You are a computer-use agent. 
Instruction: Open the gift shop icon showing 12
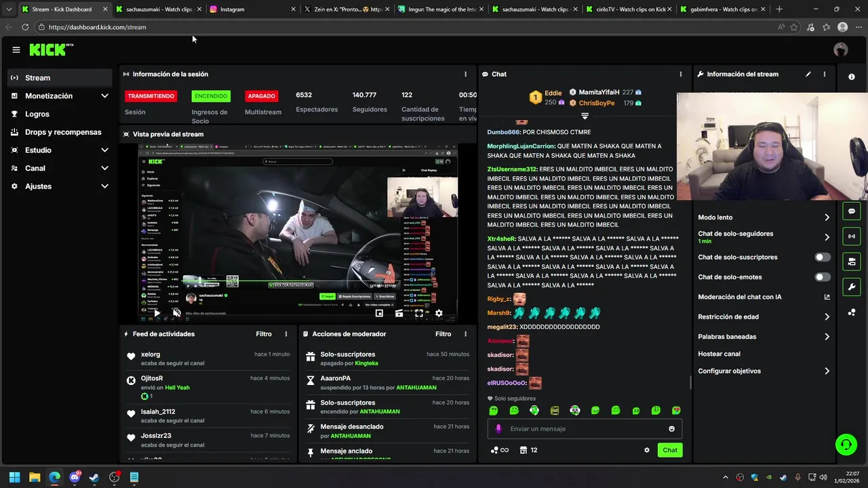pyautogui.click(x=528, y=450)
